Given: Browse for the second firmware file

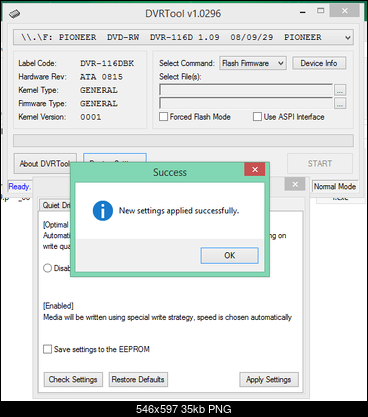Looking at the screenshot, I should coord(340,103).
